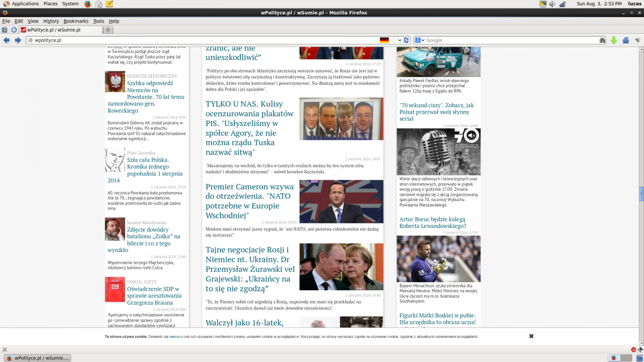Open a new tab with the plus button

pyautogui.click(x=108, y=30)
